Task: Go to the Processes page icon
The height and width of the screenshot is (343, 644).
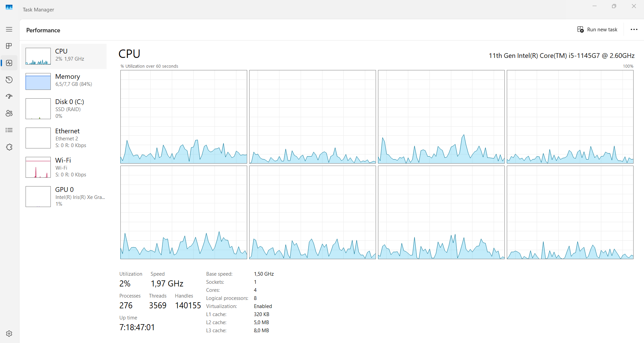Action: (9, 46)
